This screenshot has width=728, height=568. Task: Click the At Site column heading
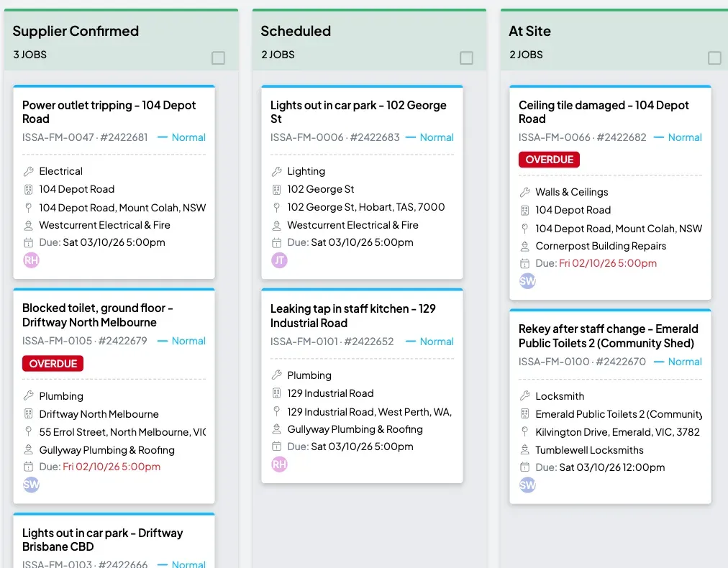pos(529,31)
